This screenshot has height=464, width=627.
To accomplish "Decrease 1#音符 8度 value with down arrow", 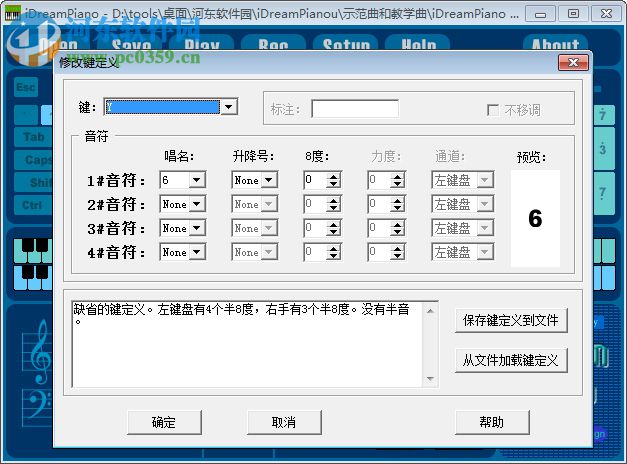I will pos(333,184).
